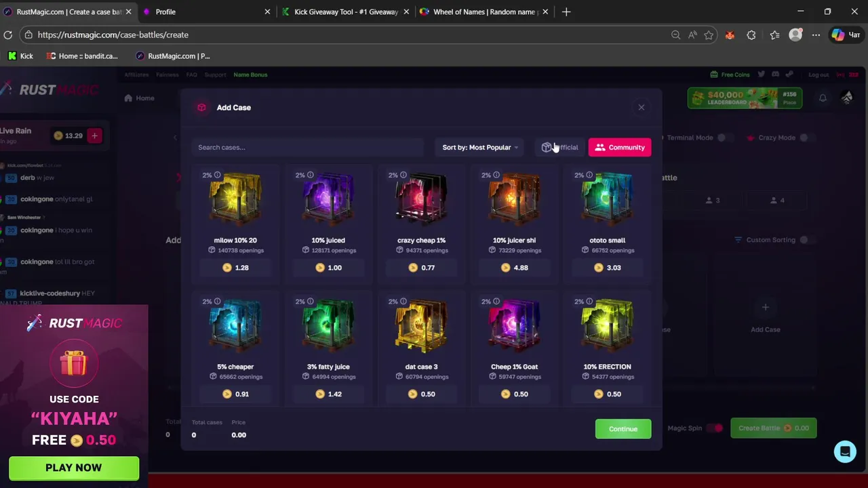Click the Create Battle button
The image size is (868, 488).
(x=773, y=428)
